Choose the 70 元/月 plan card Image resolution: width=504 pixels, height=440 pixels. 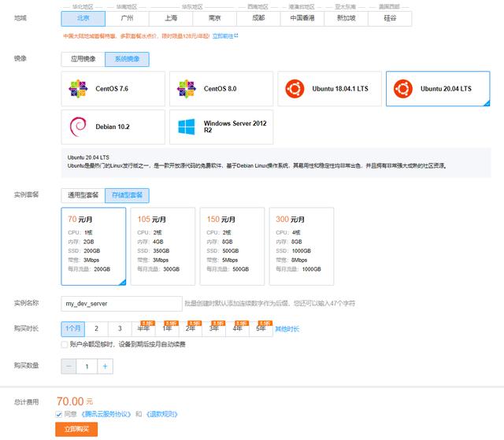tap(94, 246)
